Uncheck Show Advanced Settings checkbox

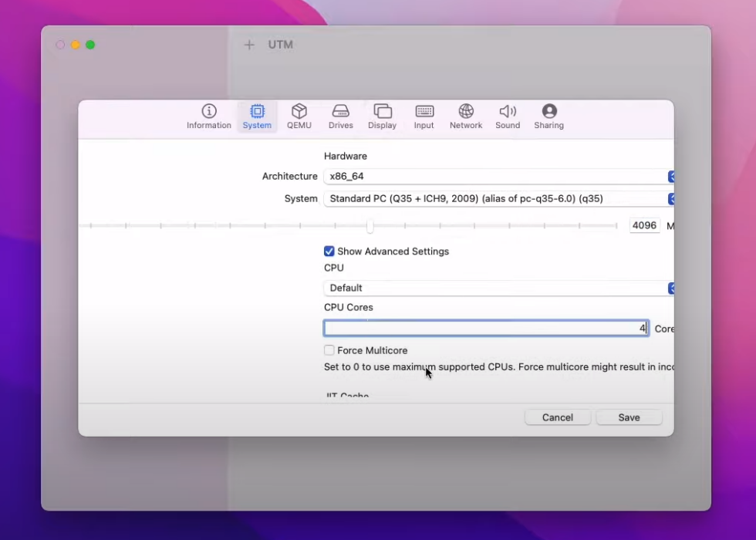click(329, 251)
